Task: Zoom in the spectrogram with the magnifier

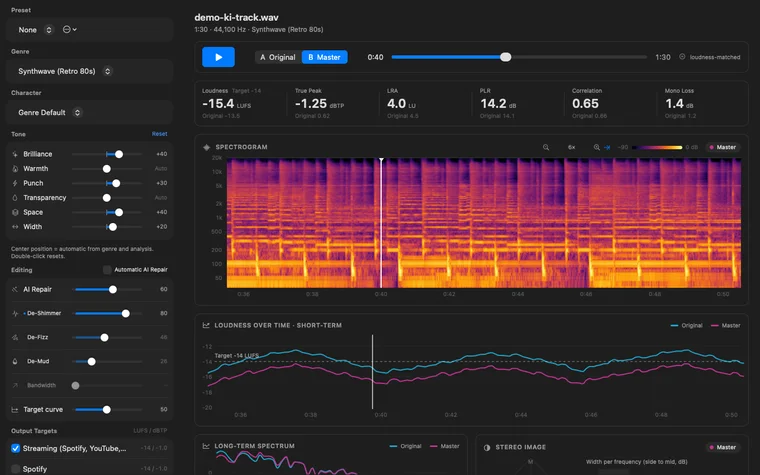Action: point(597,147)
